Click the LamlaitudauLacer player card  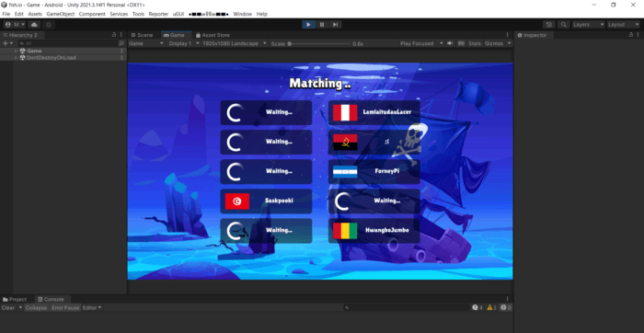[x=374, y=112]
